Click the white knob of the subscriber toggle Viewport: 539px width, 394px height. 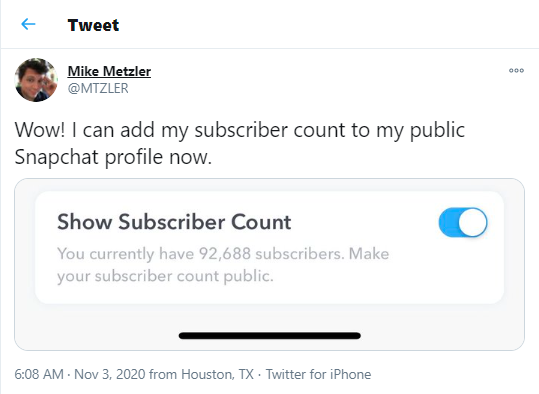click(x=473, y=222)
